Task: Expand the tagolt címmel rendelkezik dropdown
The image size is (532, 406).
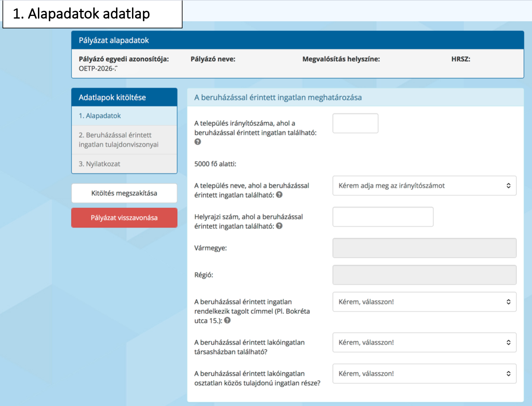Action: pos(424,302)
